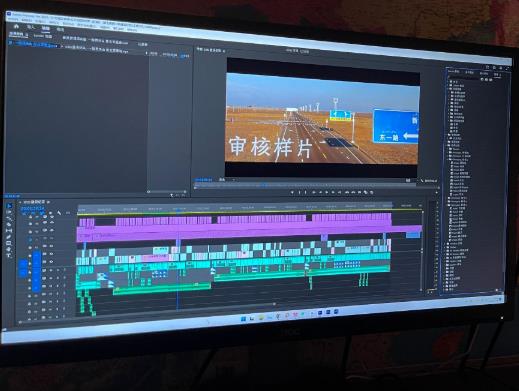This screenshot has height=391, width=519.
Task: Click Go to Out point button
Action: [x=340, y=192]
